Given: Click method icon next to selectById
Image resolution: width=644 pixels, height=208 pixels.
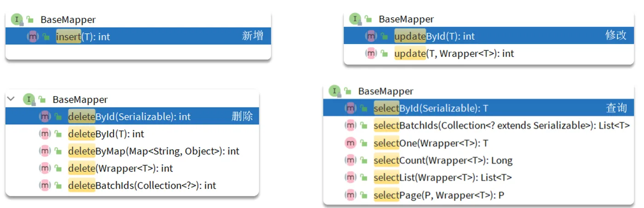Looking at the screenshot, I should click(350, 108).
